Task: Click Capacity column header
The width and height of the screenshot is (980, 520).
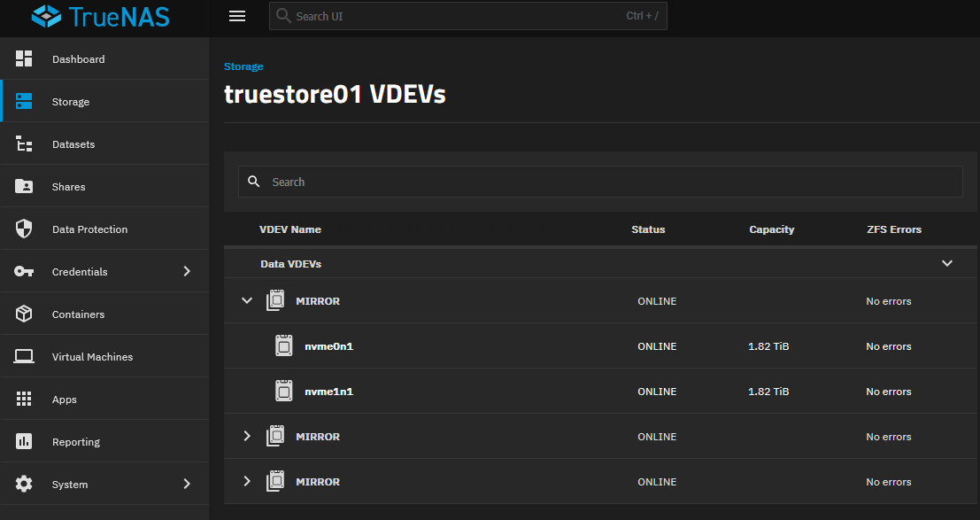Action: point(772,229)
